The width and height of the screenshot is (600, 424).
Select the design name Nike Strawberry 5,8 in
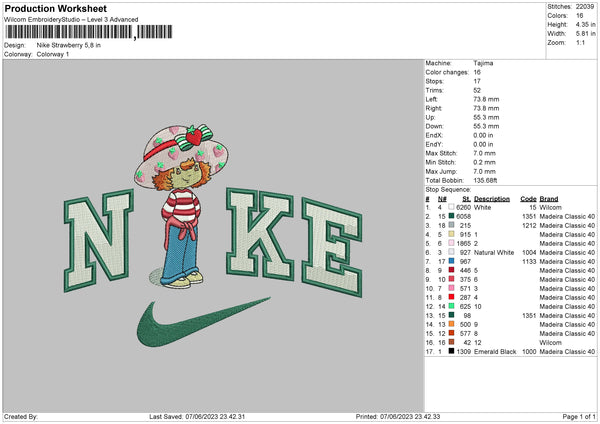[69, 45]
